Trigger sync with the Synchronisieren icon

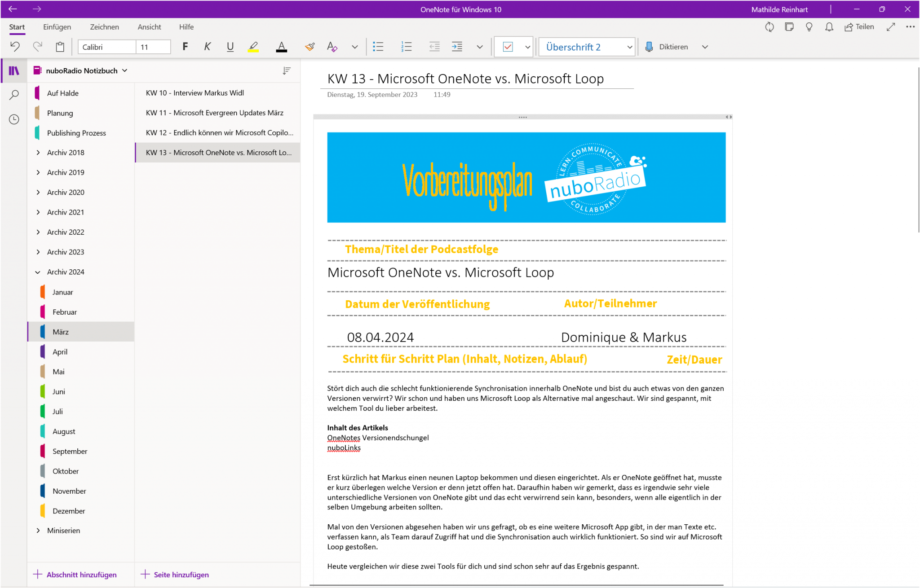(770, 27)
